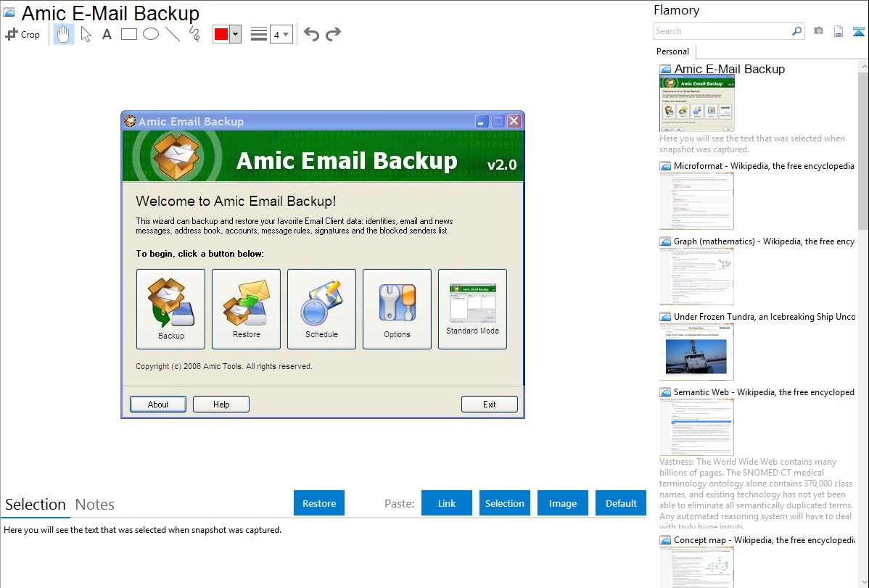Open the Options wrench icon
The height and width of the screenshot is (588, 869).
(397, 310)
